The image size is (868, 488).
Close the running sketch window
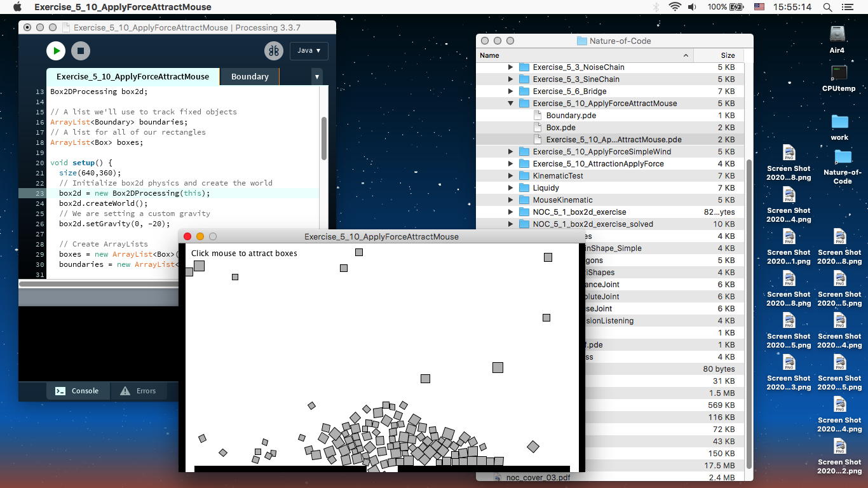187,236
